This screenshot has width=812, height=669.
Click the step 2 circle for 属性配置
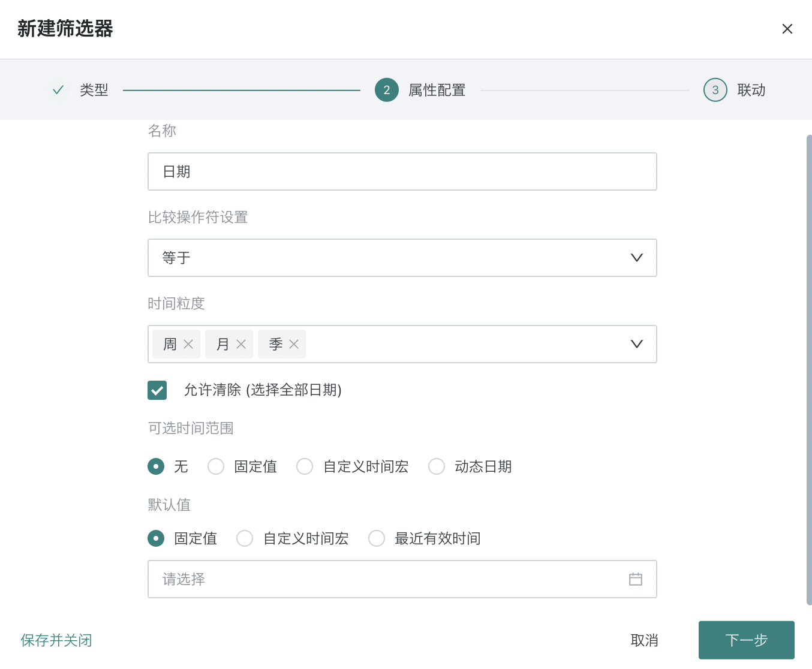387,90
